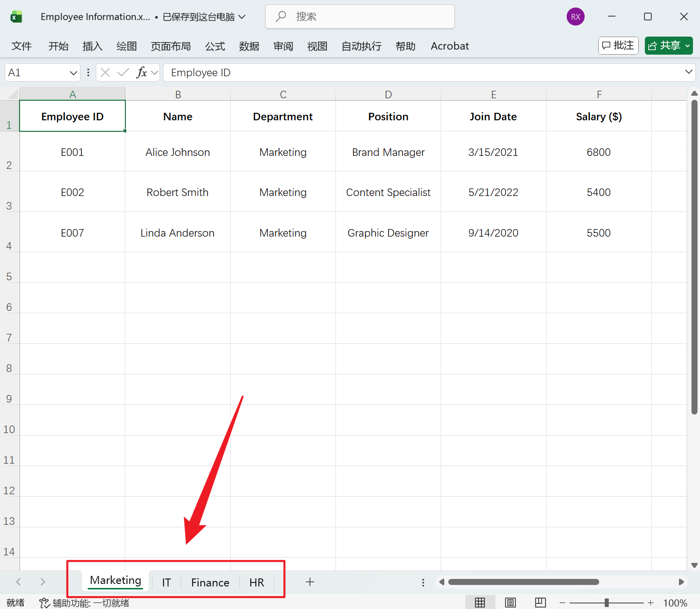The width and height of the screenshot is (700, 609).
Task: Select the Page Break Preview icon
Action: pyautogui.click(x=540, y=602)
